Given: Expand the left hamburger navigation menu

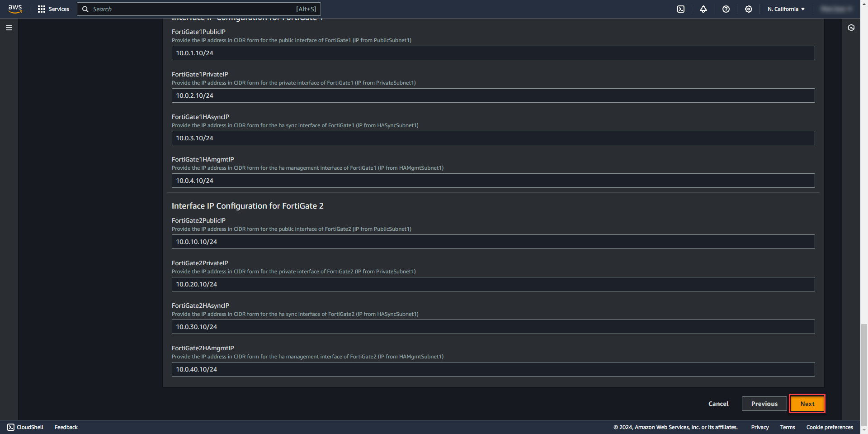Looking at the screenshot, I should click(x=9, y=28).
